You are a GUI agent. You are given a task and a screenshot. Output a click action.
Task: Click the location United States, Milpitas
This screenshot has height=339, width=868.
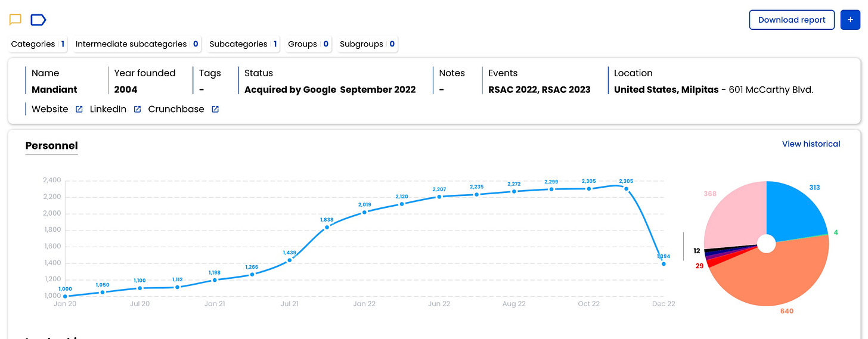[665, 89]
